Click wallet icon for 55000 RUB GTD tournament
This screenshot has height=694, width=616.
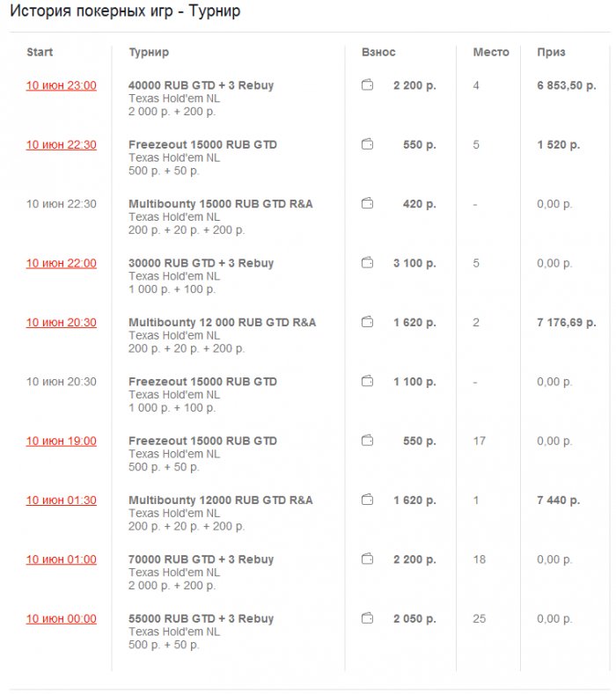pos(367,619)
